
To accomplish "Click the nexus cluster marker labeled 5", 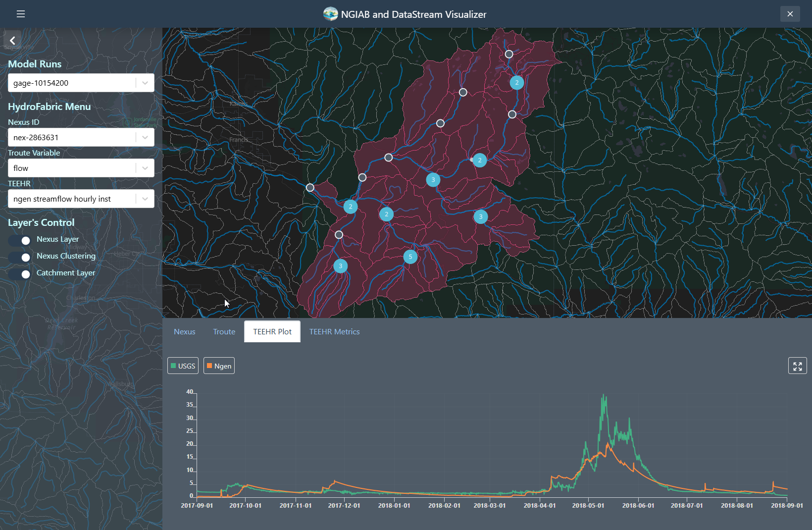I will (x=410, y=257).
